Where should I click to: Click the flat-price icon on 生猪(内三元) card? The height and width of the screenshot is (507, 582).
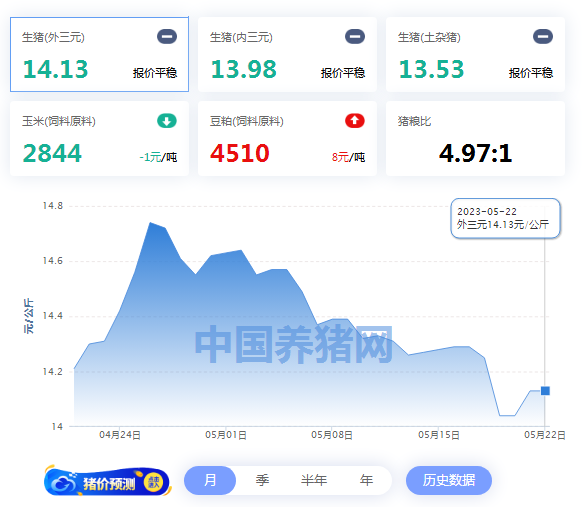pos(355,37)
